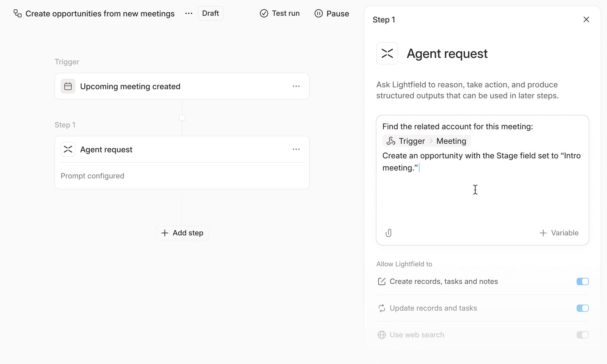Click the Draft status badge
Image resolution: width=607 pixels, height=364 pixels.
[210, 14]
